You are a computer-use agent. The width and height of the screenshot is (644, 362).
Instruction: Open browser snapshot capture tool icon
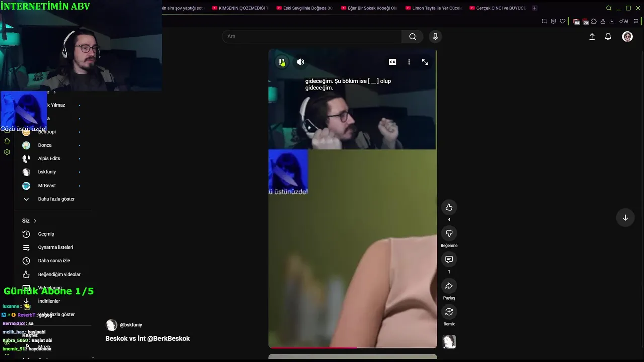click(x=544, y=21)
